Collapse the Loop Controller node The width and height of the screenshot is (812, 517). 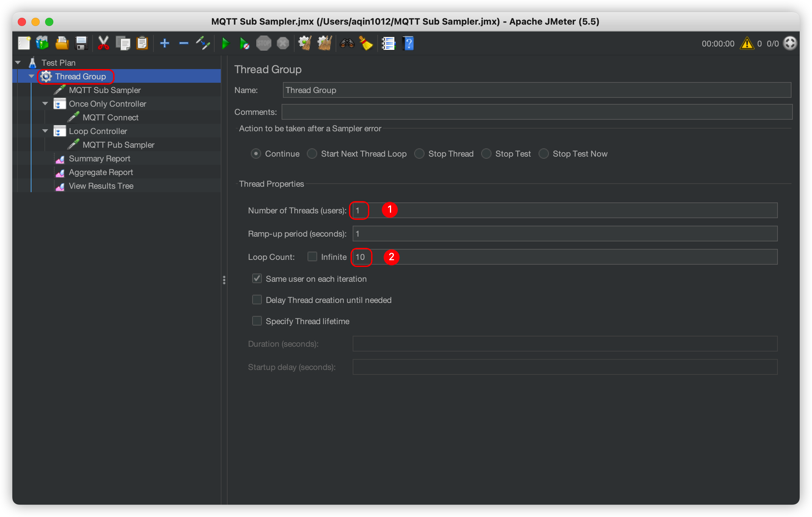(x=45, y=131)
